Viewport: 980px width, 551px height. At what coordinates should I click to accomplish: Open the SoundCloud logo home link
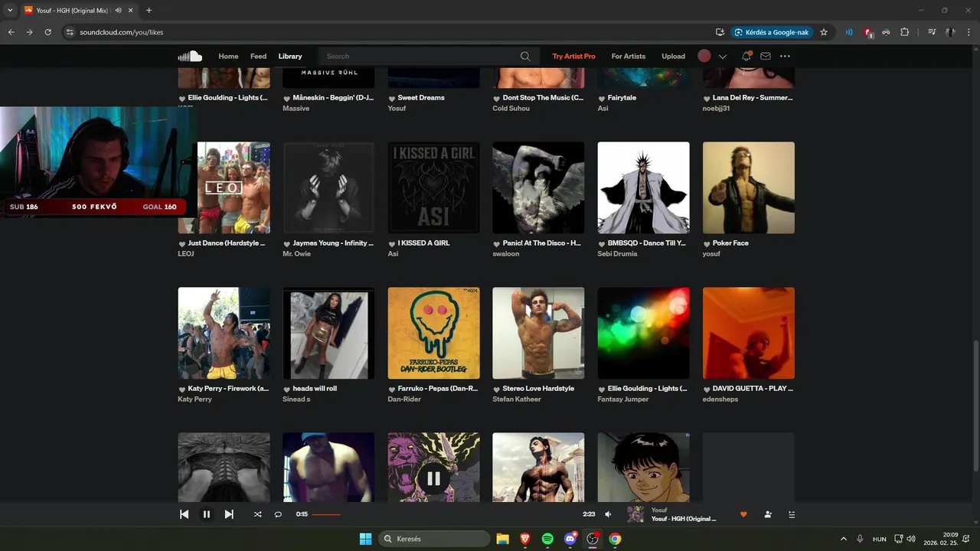[190, 56]
